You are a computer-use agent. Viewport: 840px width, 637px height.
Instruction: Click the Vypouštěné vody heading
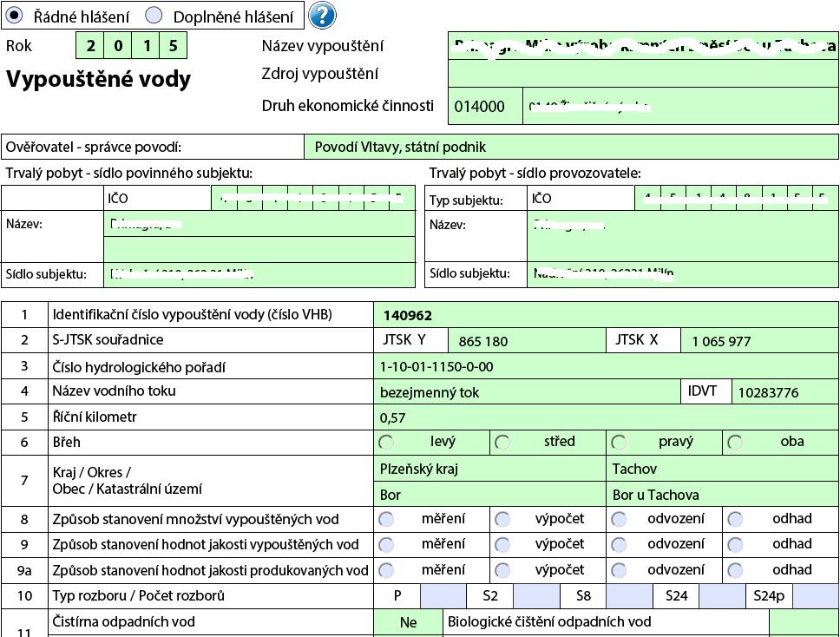99,79
